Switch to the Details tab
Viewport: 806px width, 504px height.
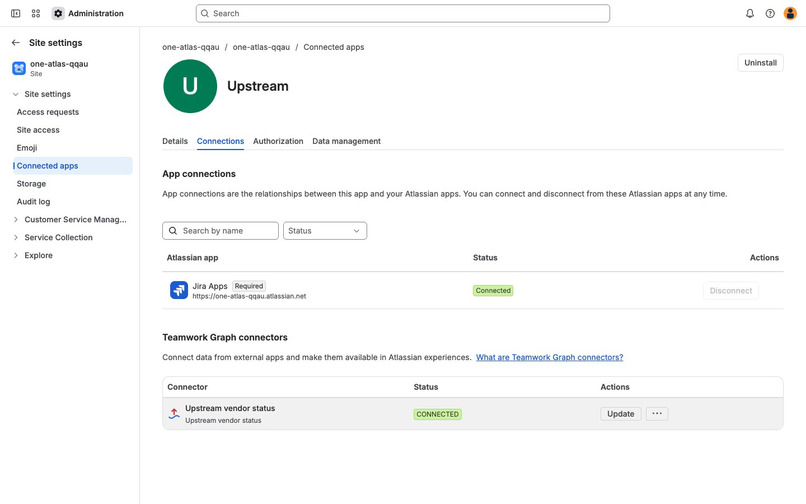click(175, 141)
